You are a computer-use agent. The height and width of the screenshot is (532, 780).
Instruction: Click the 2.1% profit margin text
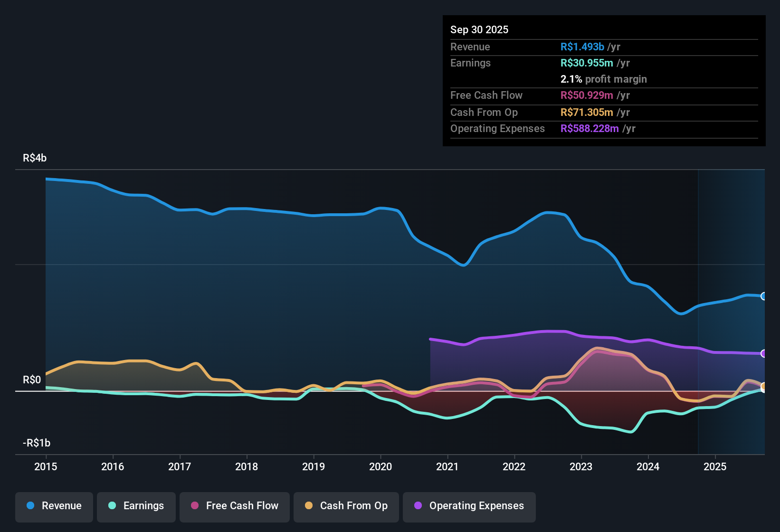pyautogui.click(x=603, y=79)
